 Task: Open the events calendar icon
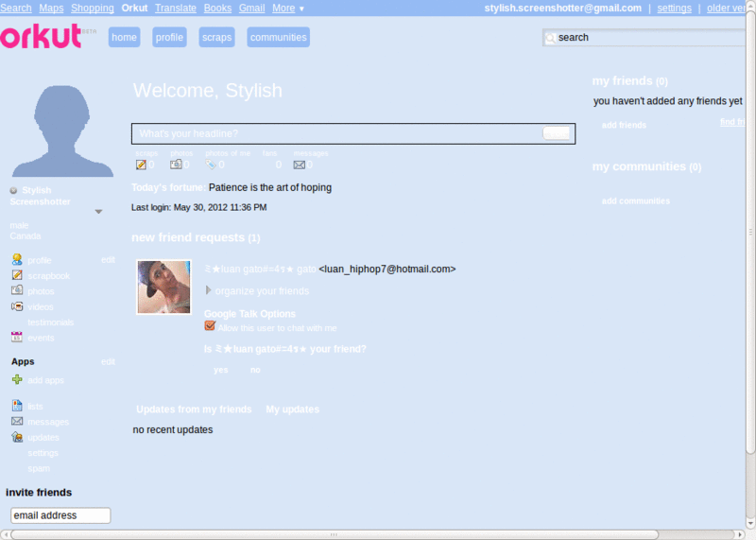[x=17, y=337]
